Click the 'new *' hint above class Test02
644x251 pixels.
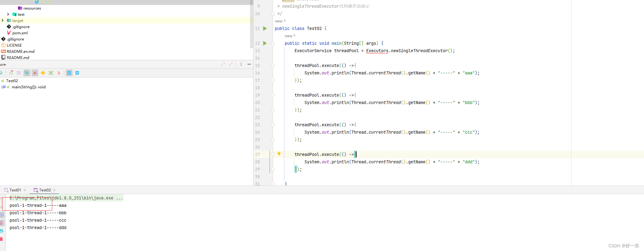[x=280, y=21]
